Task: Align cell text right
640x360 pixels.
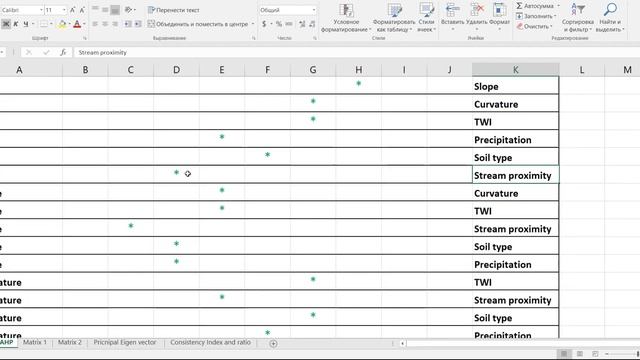Action: coord(115,24)
